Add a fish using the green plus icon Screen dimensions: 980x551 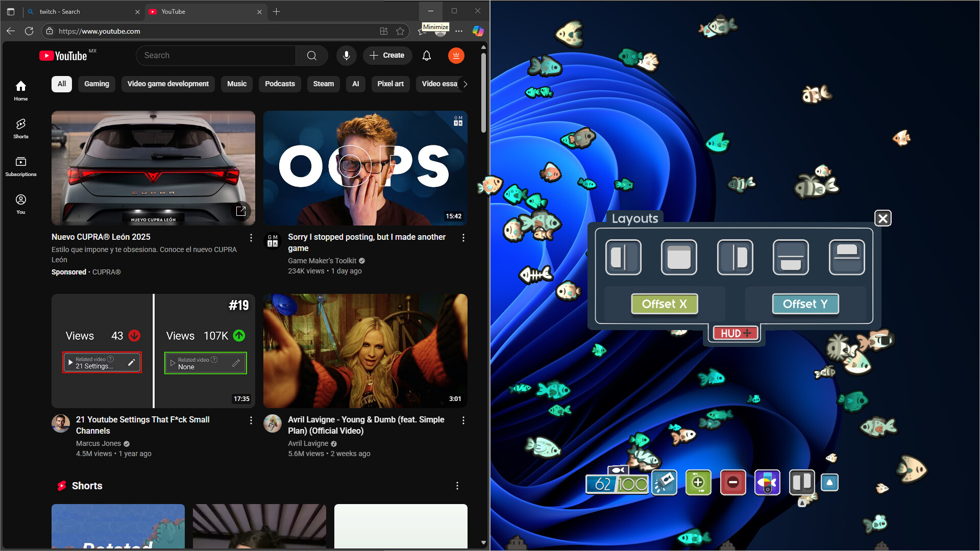(698, 482)
